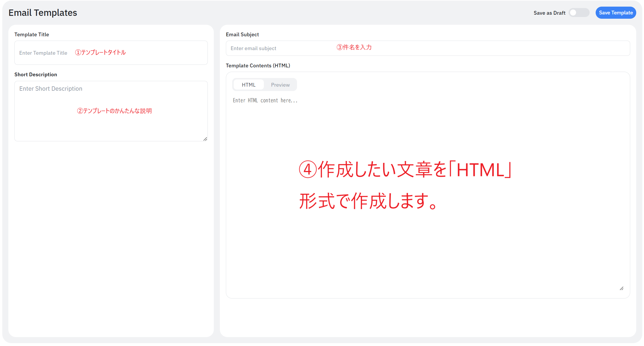Viewport: 644px width, 346px height.
Task: Click the Email Subject label
Action: pos(242,35)
